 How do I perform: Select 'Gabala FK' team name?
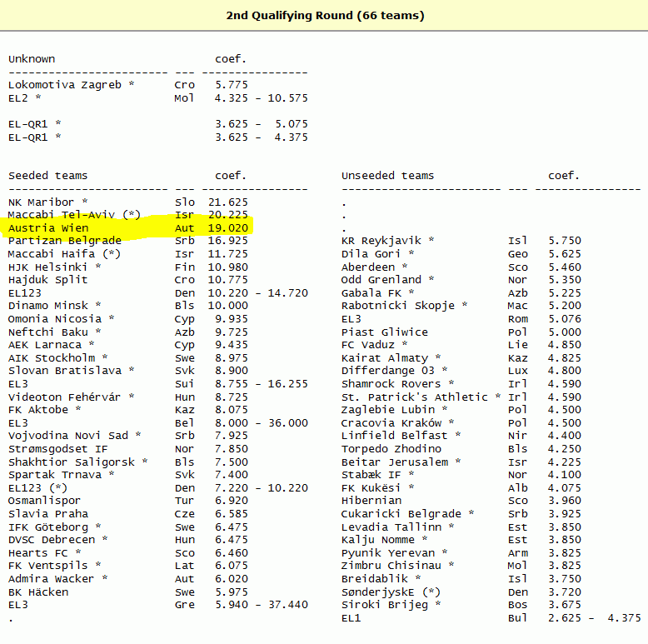[371, 293]
